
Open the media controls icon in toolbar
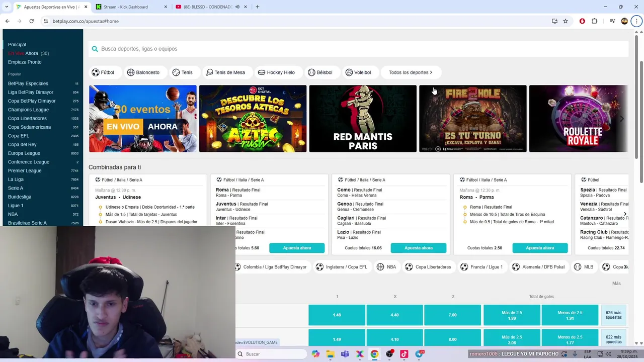click(612, 21)
